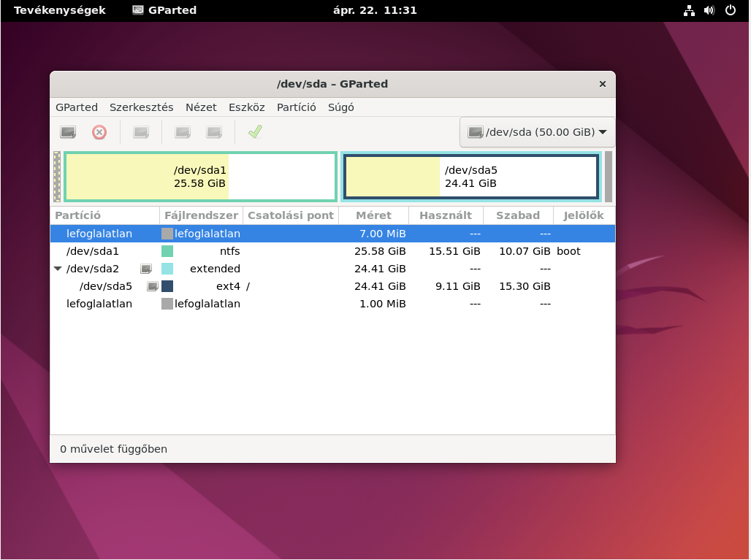Select /dev/sda5 block in disk graphic

470,177
